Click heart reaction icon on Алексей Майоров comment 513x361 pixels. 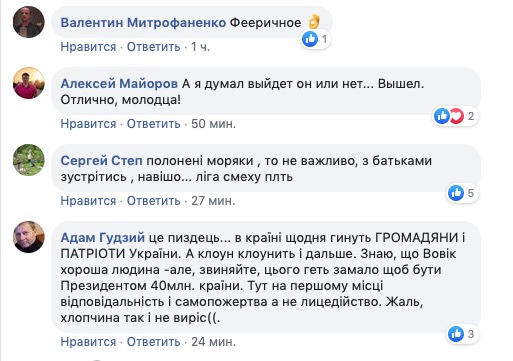tap(457, 116)
